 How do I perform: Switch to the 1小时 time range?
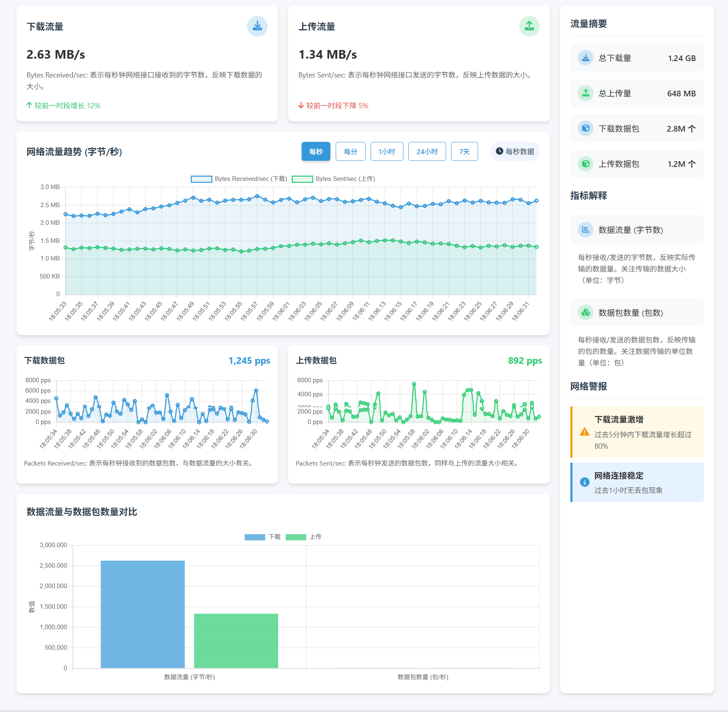click(x=387, y=151)
